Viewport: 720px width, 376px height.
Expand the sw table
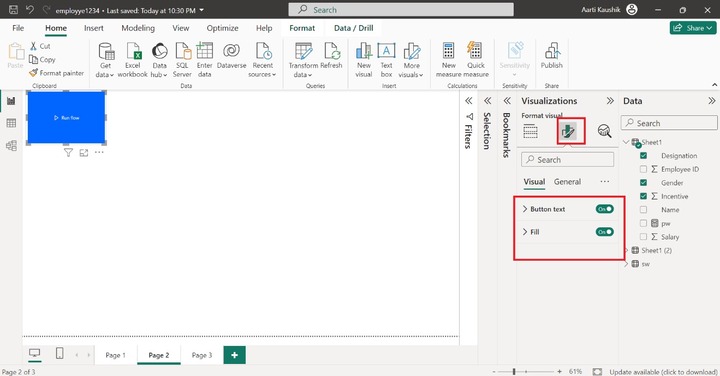coord(626,264)
